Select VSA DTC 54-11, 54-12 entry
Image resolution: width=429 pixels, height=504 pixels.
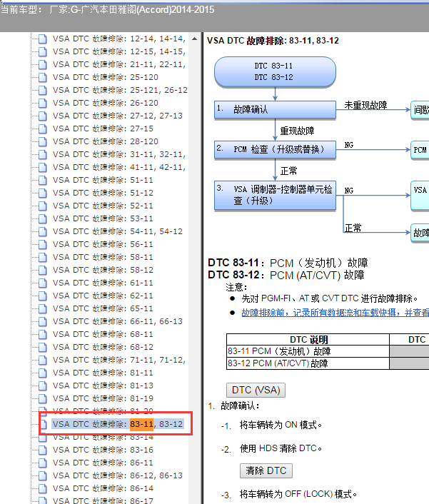(118, 231)
